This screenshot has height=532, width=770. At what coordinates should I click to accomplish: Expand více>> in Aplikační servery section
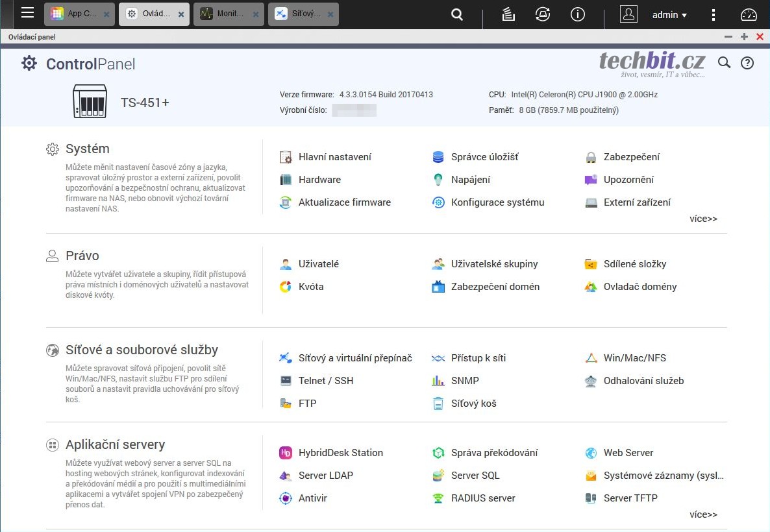703,514
